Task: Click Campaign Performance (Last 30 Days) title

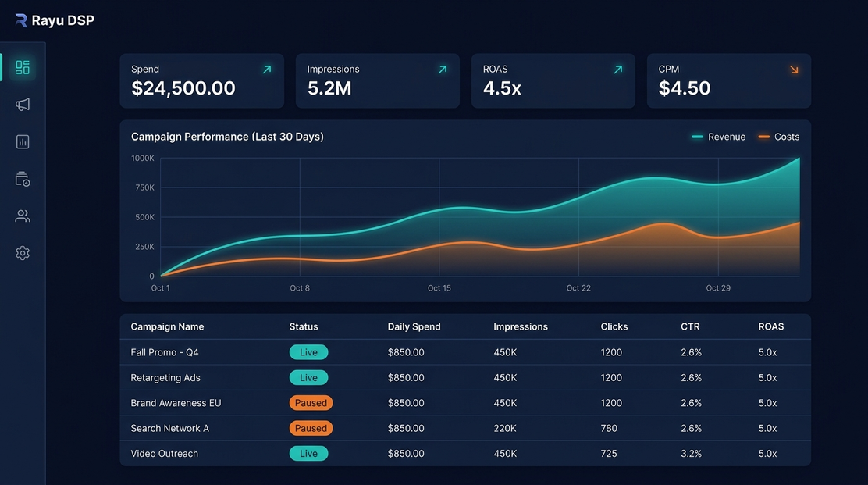Action: pyautogui.click(x=227, y=137)
